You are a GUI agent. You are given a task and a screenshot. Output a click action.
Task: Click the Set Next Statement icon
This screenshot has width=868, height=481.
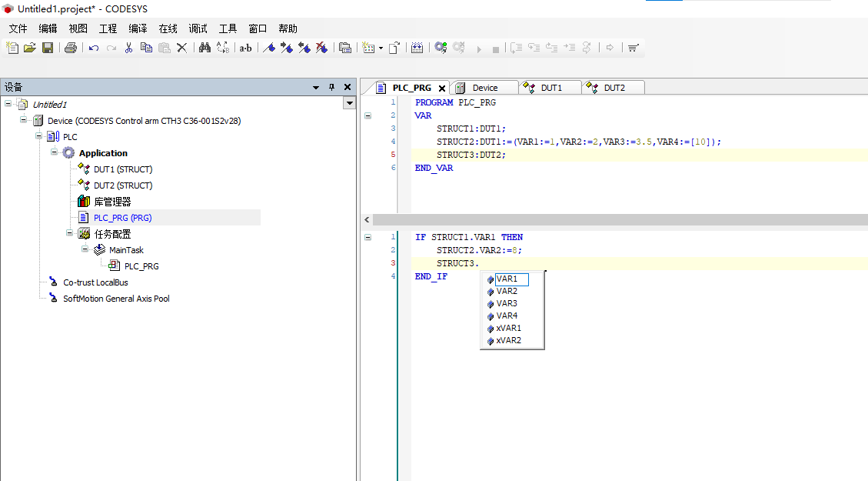click(587, 48)
